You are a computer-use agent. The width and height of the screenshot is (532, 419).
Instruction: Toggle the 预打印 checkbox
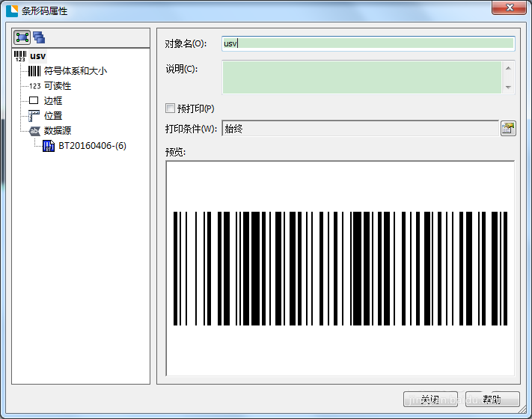click(170, 108)
